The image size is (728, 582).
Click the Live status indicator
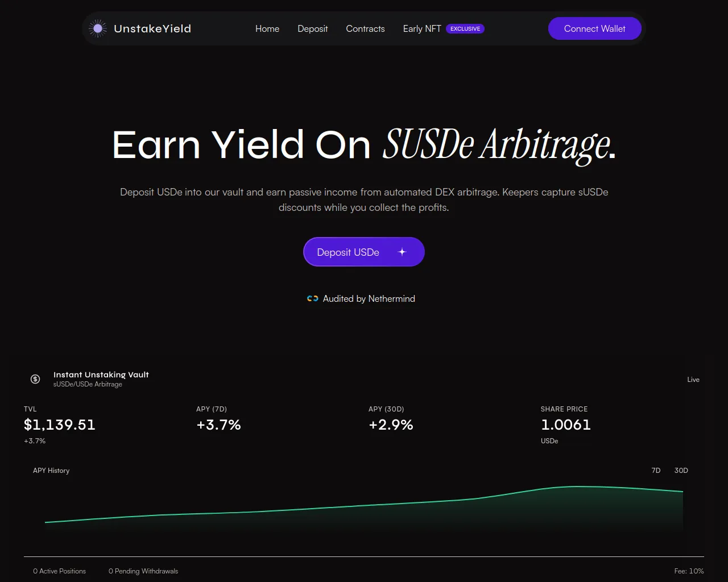coord(693,380)
